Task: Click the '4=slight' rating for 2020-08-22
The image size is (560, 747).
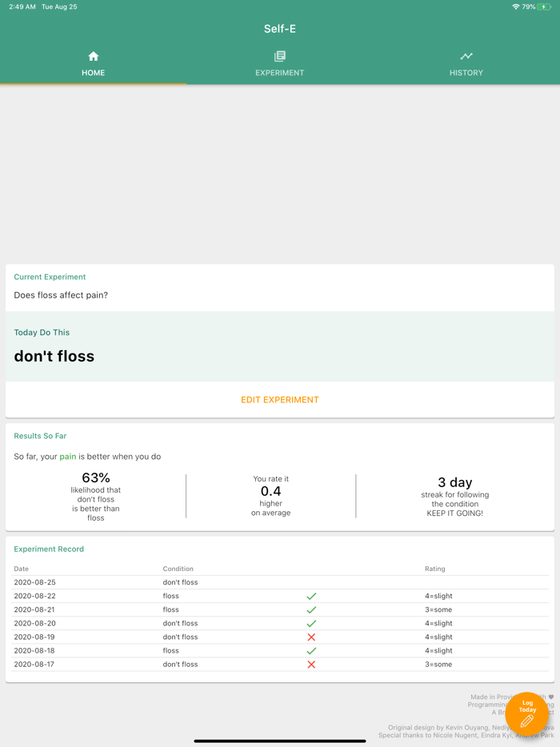Action: tap(438, 596)
